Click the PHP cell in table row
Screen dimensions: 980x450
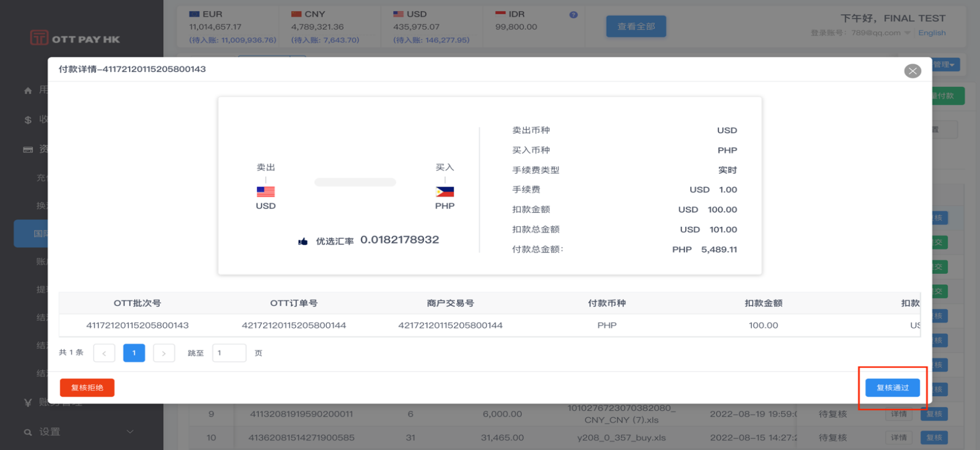(607, 325)
